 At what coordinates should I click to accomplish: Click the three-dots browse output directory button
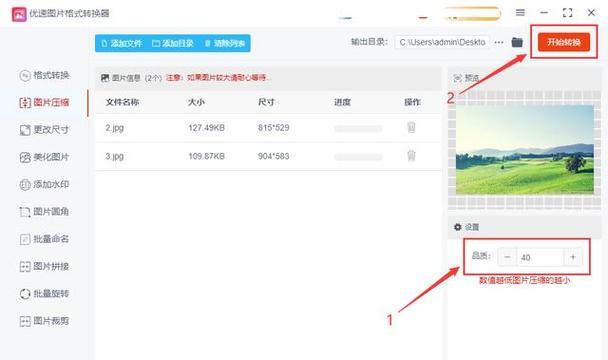(x=499, y=42)
